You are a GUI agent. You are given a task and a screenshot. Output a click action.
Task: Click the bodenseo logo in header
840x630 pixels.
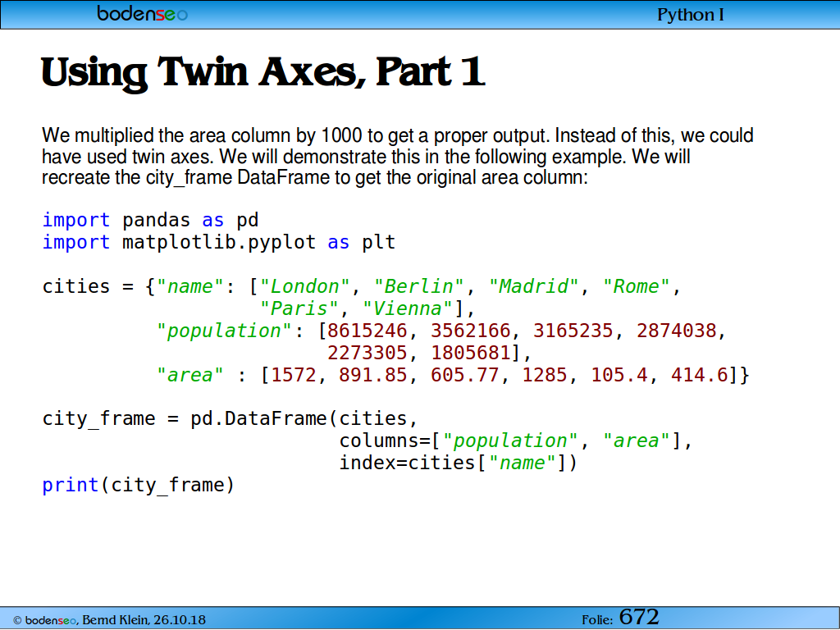pyautogui.click(x=142, y=13)
